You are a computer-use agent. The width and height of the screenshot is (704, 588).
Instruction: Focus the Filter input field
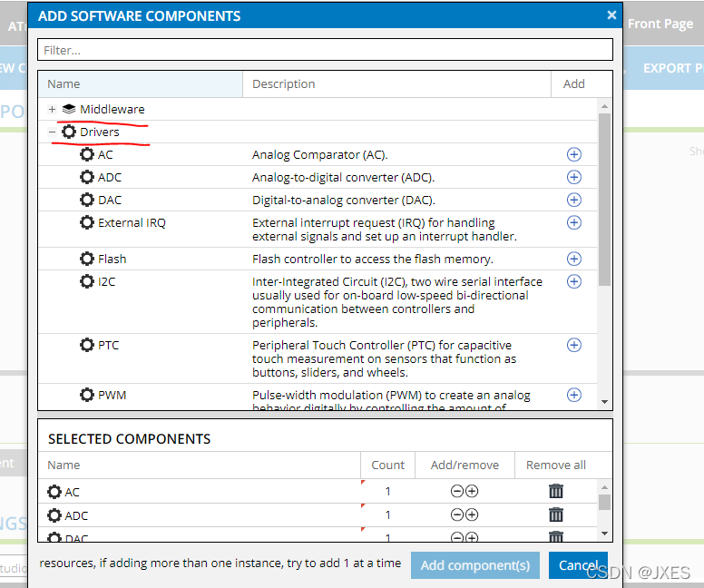point(325,50)
